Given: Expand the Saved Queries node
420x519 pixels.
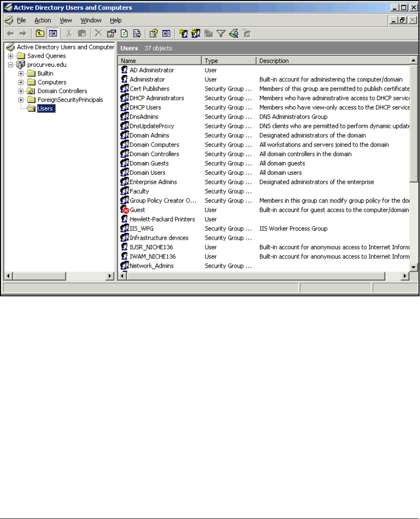Looking at the screenshot, I should pyautogui.click(x=11, y=56).
